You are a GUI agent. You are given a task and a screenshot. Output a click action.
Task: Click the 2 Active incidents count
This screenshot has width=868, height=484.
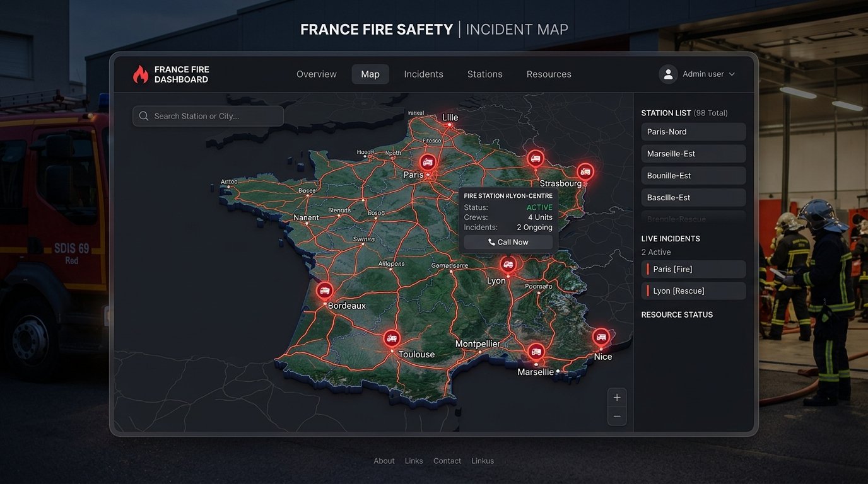coord(656,252)
